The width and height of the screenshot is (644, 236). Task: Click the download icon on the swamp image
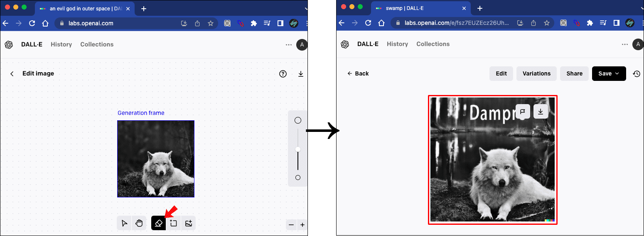(x=541, y=112)
